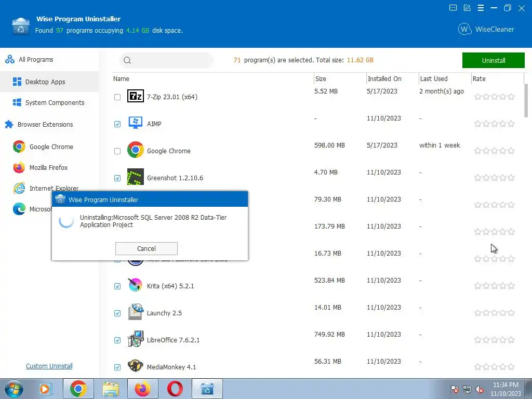The image size is (532, 399).
Task: Select the LibreOffice 7.6.2.1 name text
Action: click(x=173, y=340)
